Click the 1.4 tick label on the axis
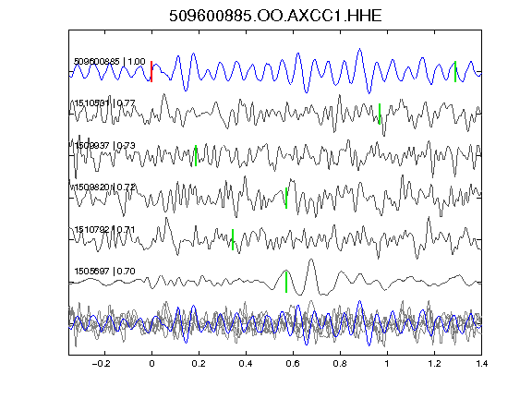 [482, 364]
